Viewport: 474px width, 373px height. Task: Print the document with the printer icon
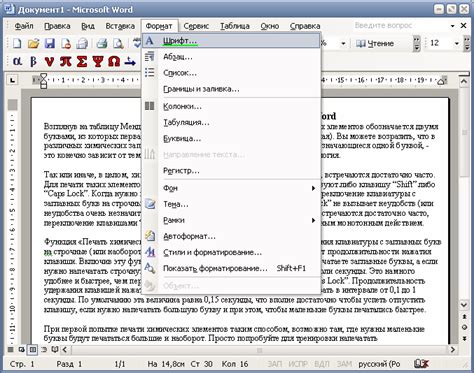[102, 43]
